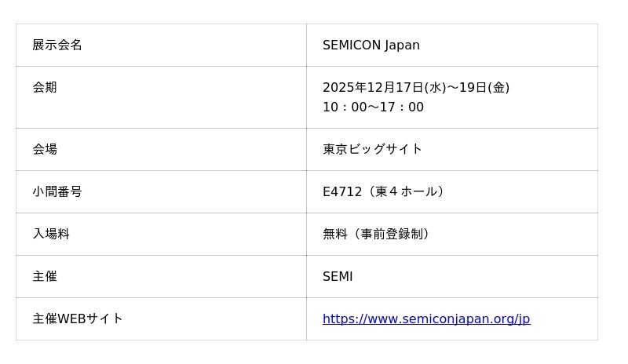Click the closing time 17：00
The image size is (628, 364).
(x=401, y=107)
